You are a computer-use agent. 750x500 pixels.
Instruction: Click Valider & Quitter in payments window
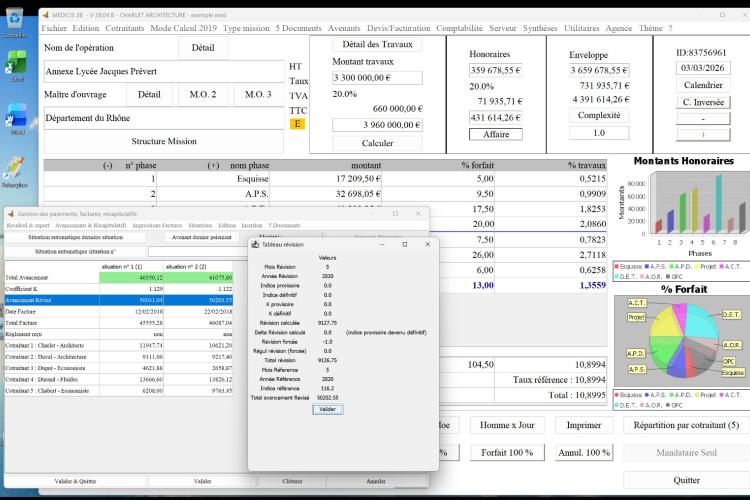pyautogui.click(x=75, y=481)
